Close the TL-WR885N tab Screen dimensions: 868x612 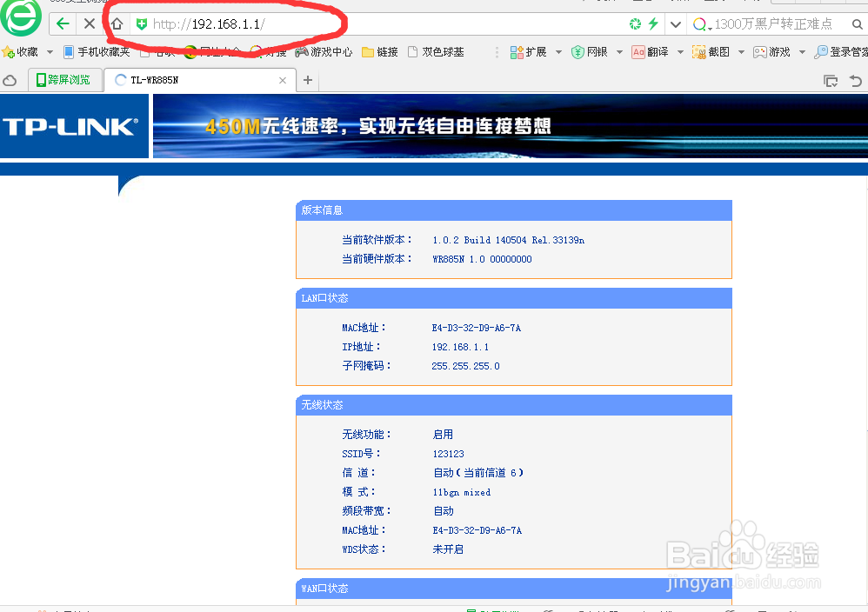(x=283, y=80)
